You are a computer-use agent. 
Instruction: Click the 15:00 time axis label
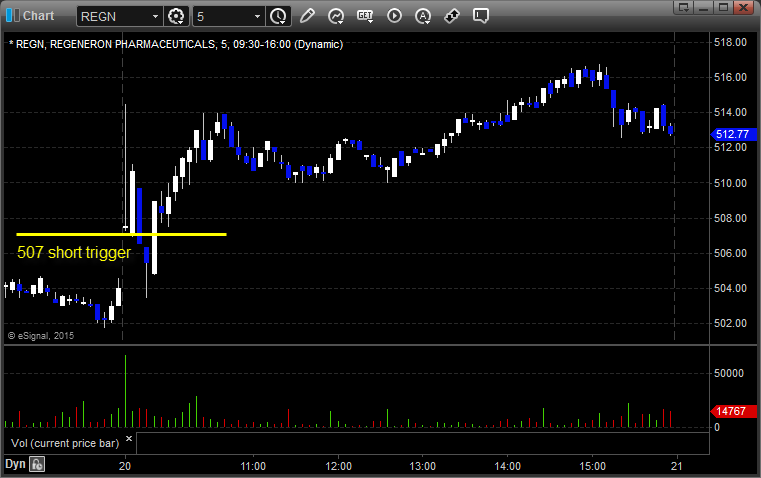point(592,466)
